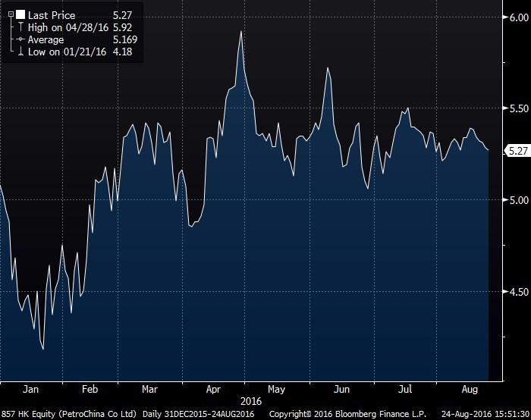Click the Low marker icon in legend
The width and height of the screenshot is (531, 420).
click(20, 51)
